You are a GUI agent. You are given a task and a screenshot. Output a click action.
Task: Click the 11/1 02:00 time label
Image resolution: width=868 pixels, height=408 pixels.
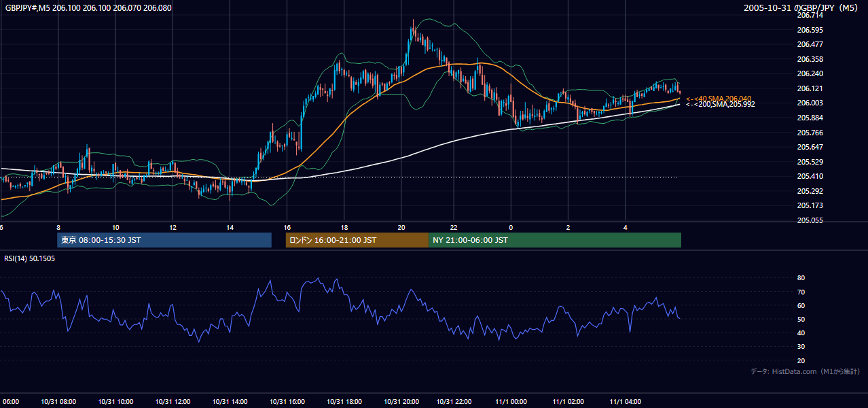tap(568, 402)
